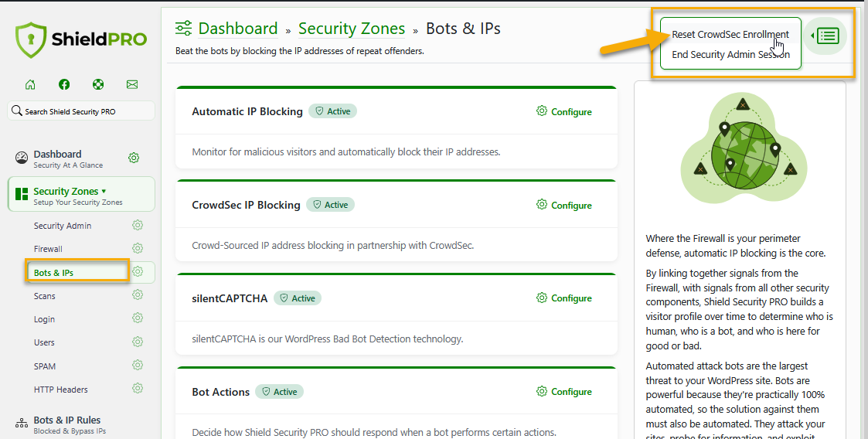Click the 'CrowdSec IP Blocking' heading
Image resolution: width=868 pixels, height=439 pixels.
click(246, 205)
